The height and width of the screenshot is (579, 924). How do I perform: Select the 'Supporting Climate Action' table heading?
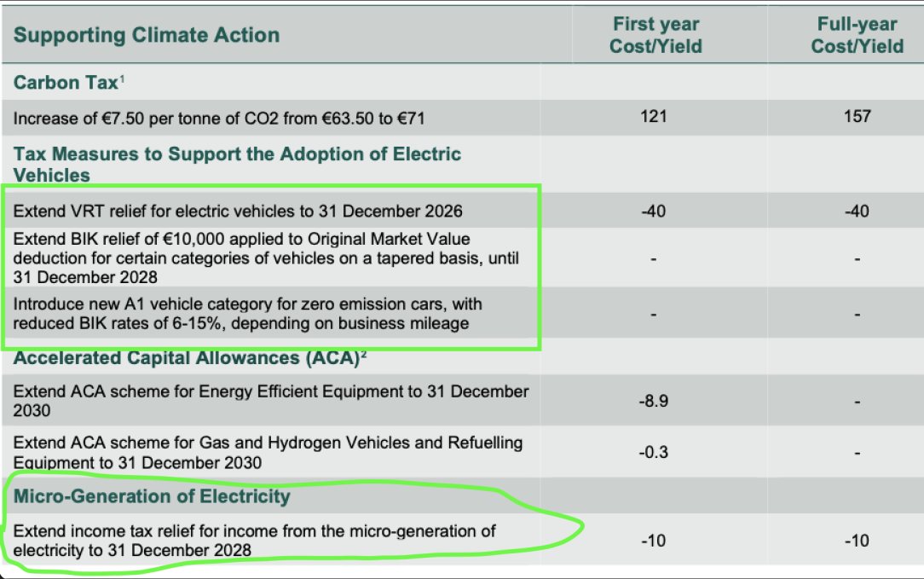(146, 35)
